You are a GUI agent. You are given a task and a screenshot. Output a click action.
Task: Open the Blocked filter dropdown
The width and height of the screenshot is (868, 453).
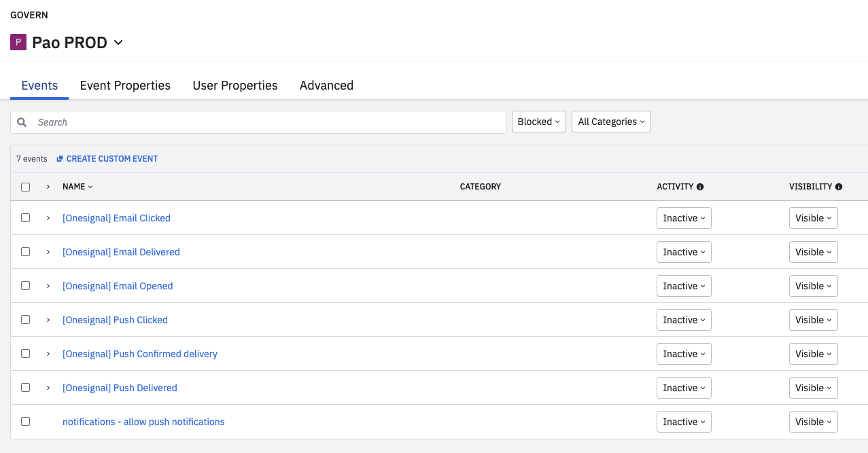538,122
